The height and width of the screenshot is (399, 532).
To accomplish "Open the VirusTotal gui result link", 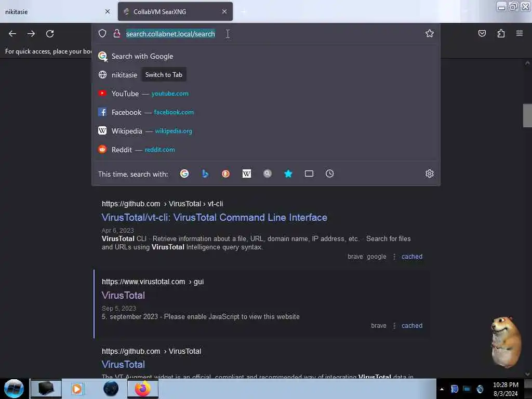I will point(123,295).
